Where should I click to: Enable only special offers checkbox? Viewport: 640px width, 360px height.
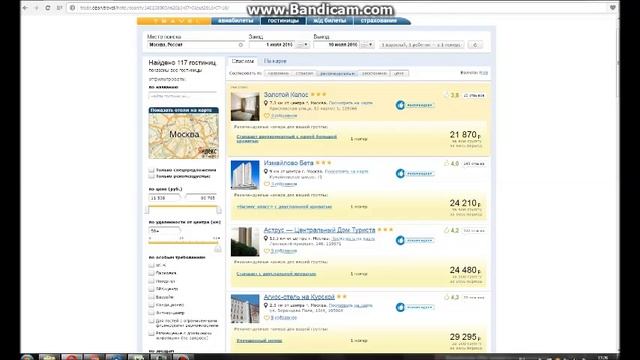pos(151,170)
